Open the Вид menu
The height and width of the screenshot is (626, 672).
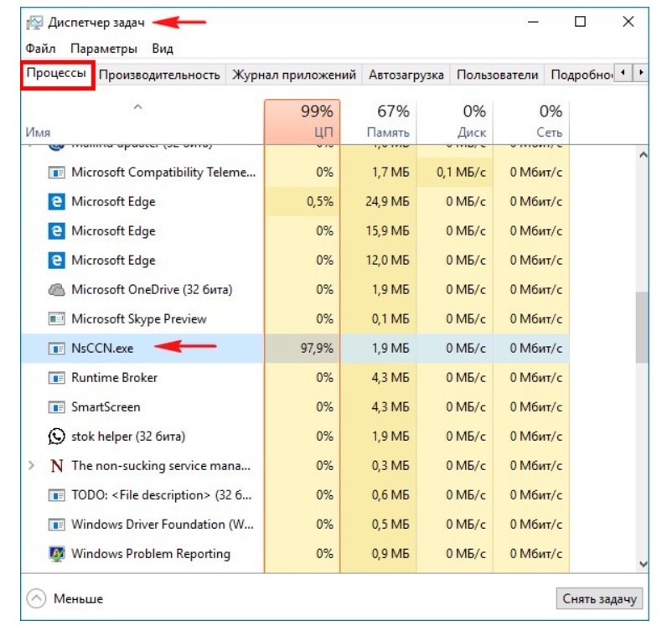click(163, 49)
